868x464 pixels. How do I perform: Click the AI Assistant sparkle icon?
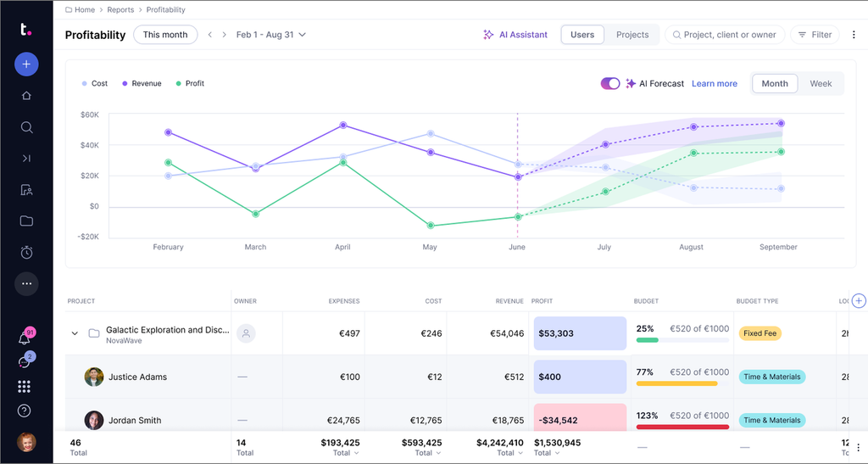pos(488,34)
